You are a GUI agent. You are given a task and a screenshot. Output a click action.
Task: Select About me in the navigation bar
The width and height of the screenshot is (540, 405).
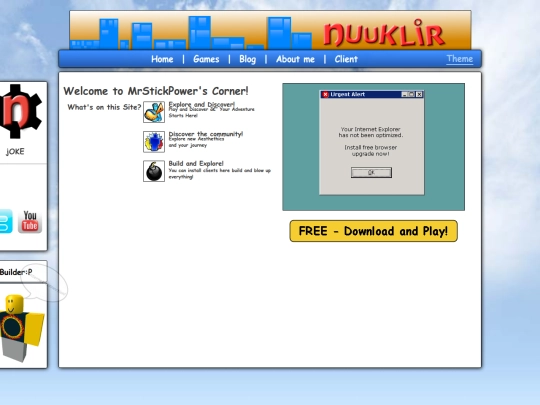click(x=295, y=59)
